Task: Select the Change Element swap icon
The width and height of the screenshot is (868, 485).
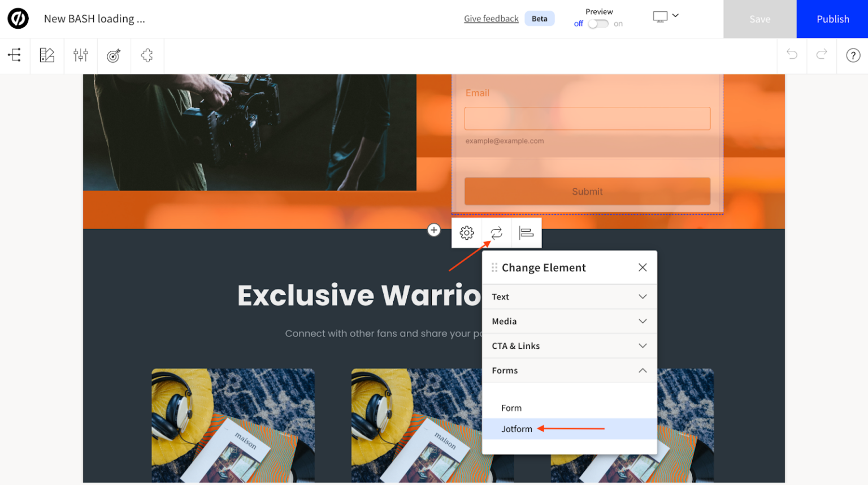Action: tap(496, 232)
